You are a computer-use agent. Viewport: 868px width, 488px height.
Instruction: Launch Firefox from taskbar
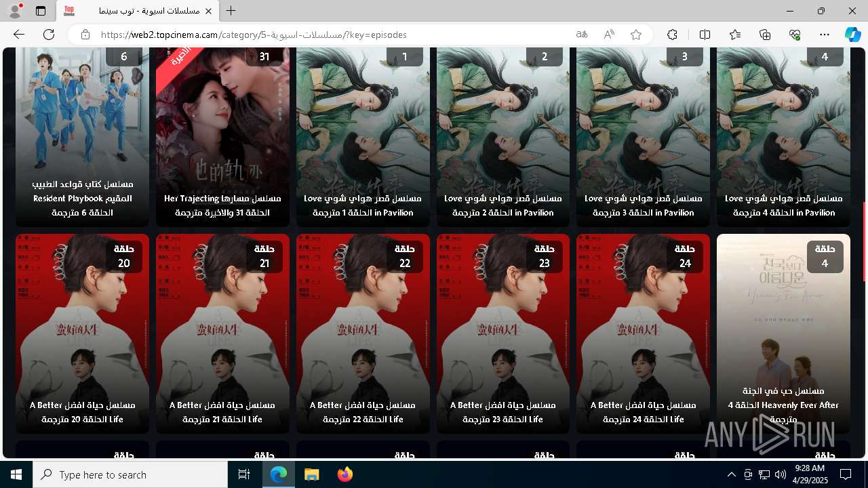[x=344, y=474]
